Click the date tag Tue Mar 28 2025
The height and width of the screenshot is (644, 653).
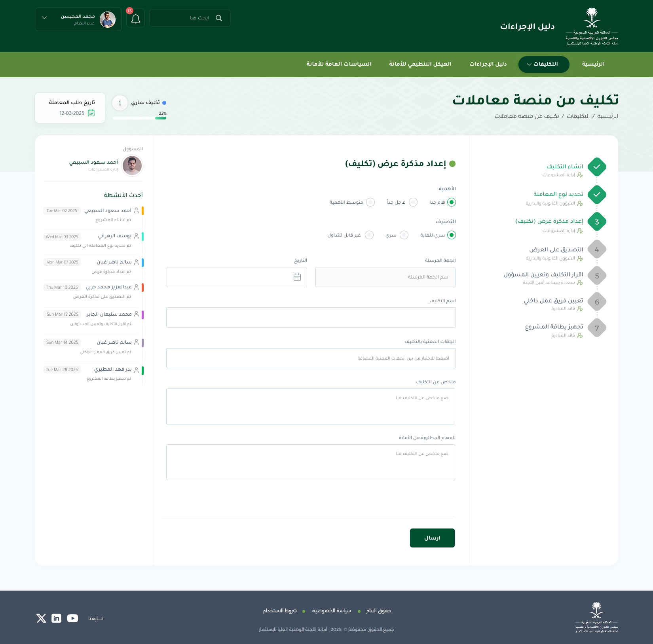(x=62, y=370)
